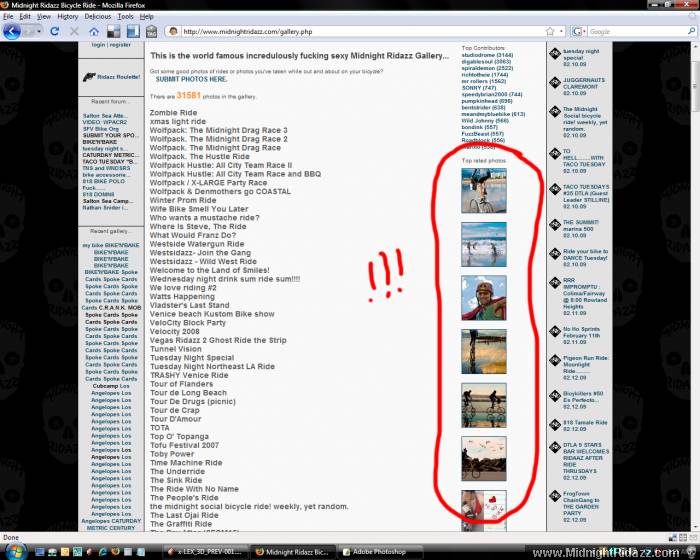Open the Zombie Ride gallery

click(x=173, y=113)
